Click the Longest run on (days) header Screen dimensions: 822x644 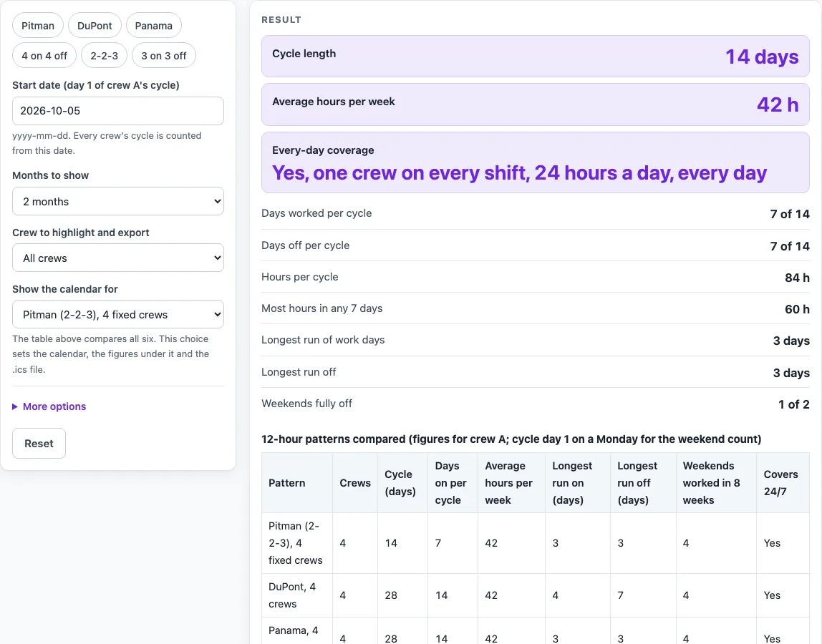tap(578, 482)
